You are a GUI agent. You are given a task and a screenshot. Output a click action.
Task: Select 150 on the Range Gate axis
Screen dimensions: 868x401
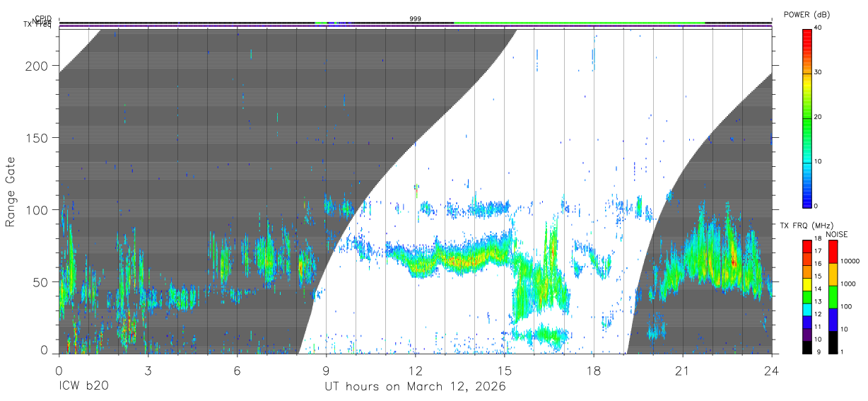[37, 138]
